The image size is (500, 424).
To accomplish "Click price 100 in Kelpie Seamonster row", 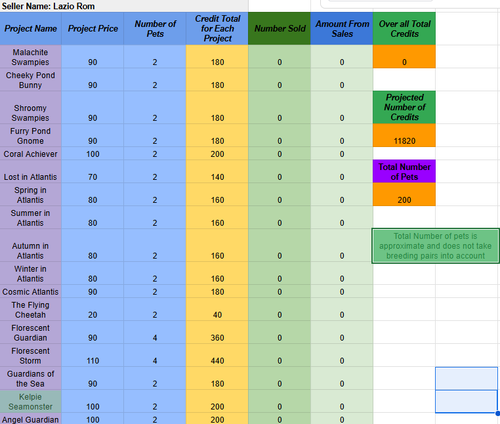I will click(93, 401).
